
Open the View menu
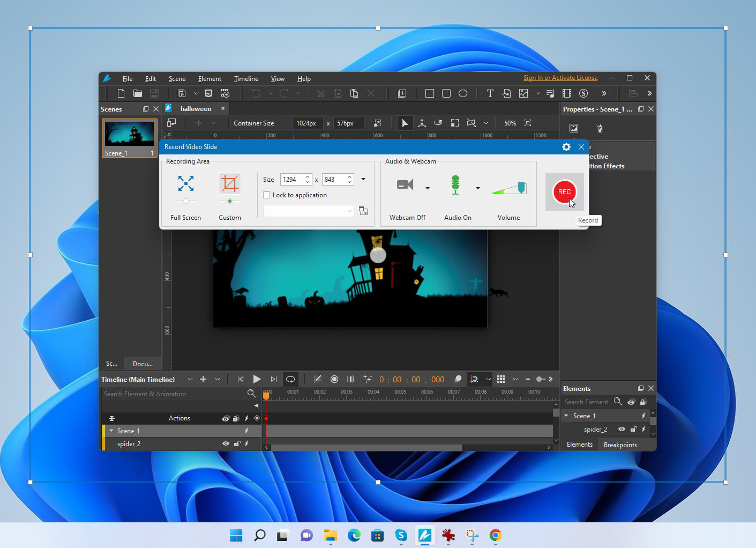click(x=278, y=79)
